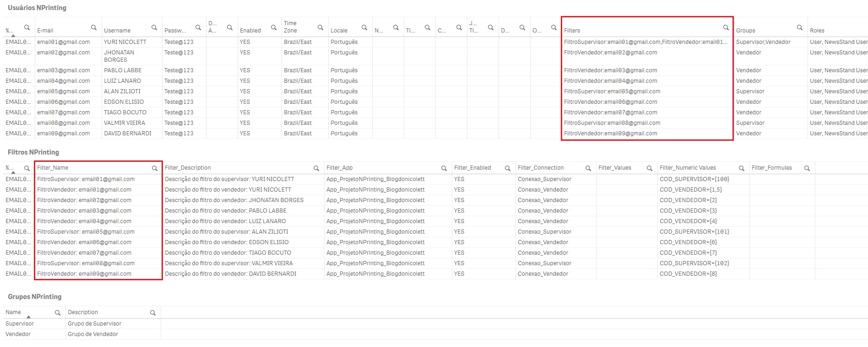The image size is (868, 347).
Task: Search the Groups column in users table
Action: (x=799, y=28)
